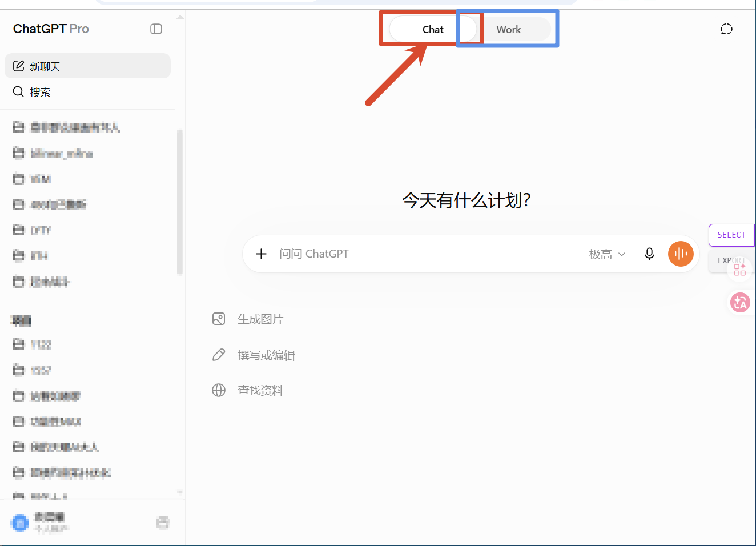Viewport: 756px width, 546px height.
Task: Choose the 生成图片 suggestion
Action: click(x=247, y=319)
